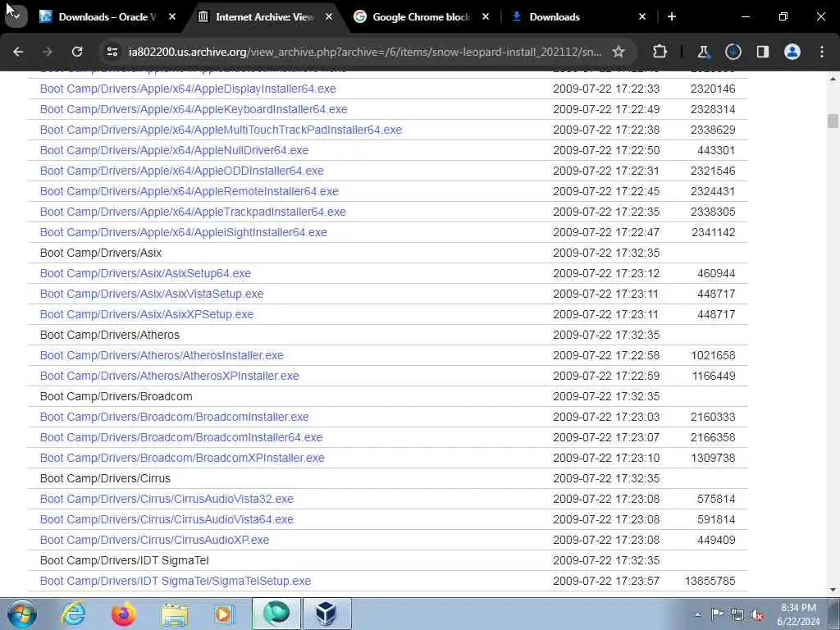Image resolution: width=840 pixels, height=630 pixels.
Task: Open a new tab with plus button
Action: point(671,16)
